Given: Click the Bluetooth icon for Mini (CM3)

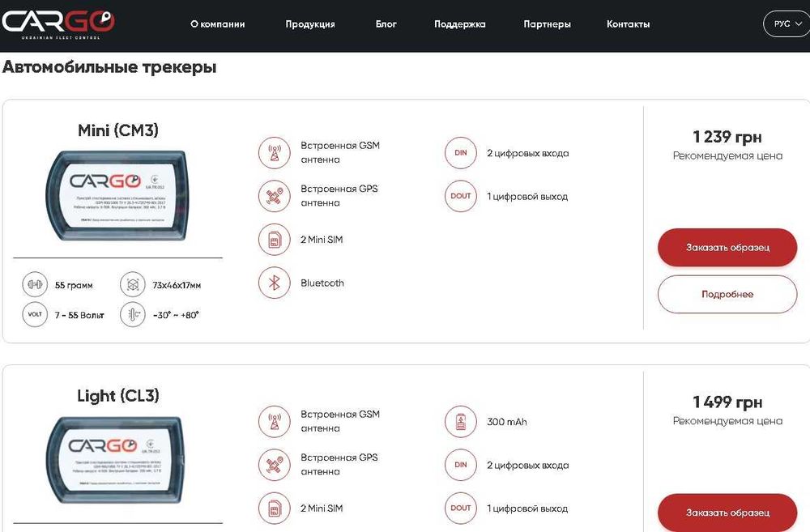Looking at the screenshot, I should coord(275,283).
